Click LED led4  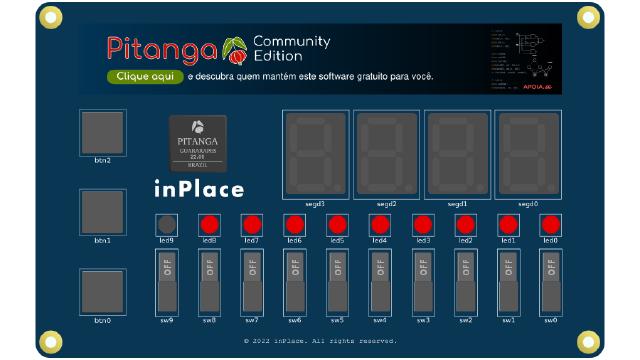tap(380, 225)
